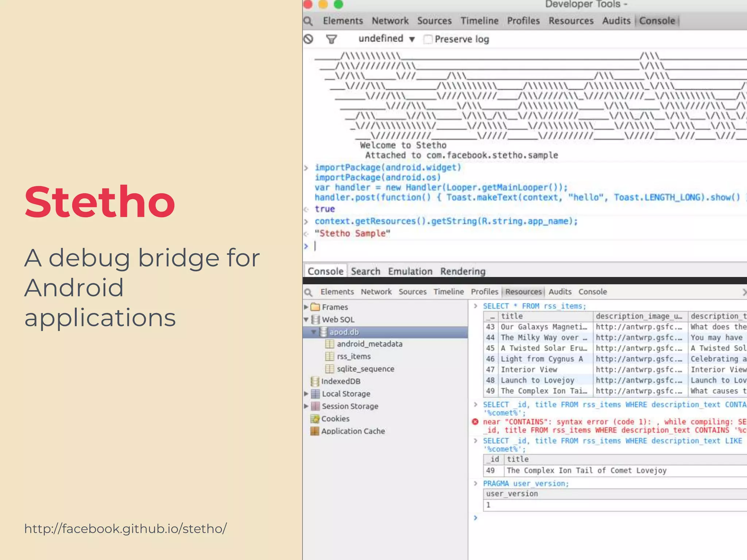Open Sources tab in upper DevTools
Screen dimensions: 747x560
434,21
